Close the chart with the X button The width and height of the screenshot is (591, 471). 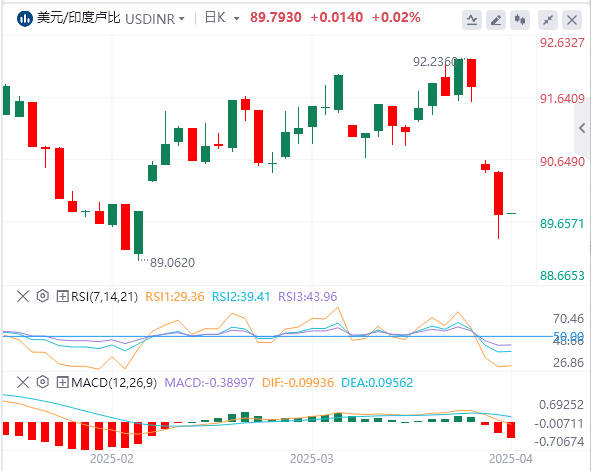[x=572, y=20]
